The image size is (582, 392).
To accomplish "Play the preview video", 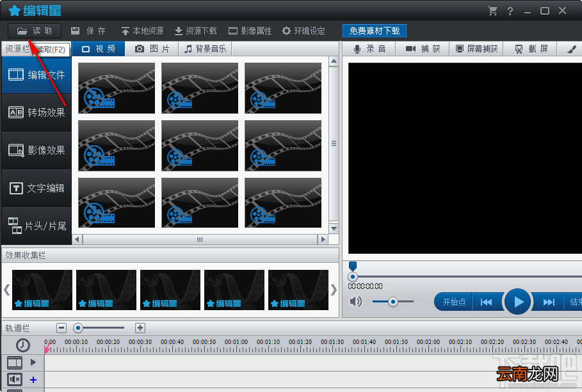I will pos(517,302).
